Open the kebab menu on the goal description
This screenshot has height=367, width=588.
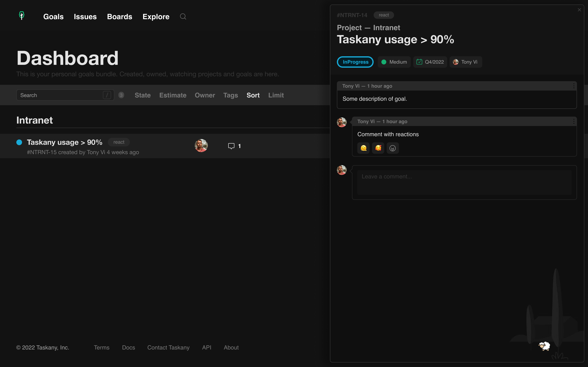[574, 86]
